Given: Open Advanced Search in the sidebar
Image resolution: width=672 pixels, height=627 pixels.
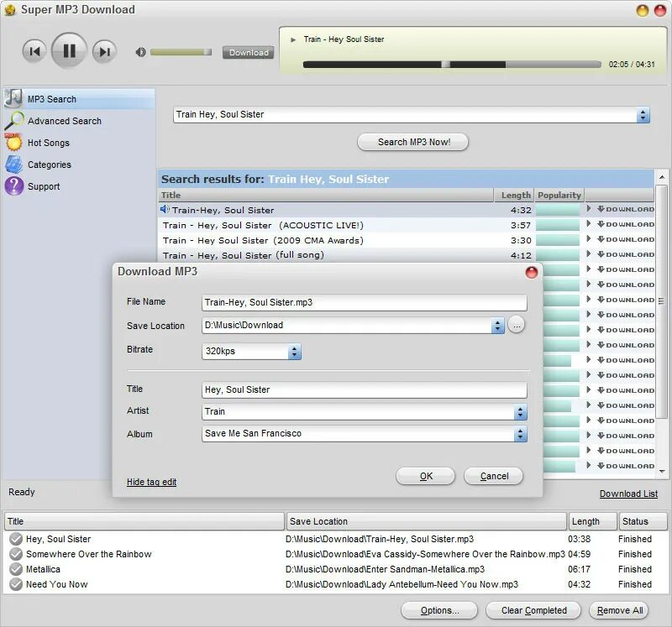Looking at the screenshot, I should click(x=65, y=121).
